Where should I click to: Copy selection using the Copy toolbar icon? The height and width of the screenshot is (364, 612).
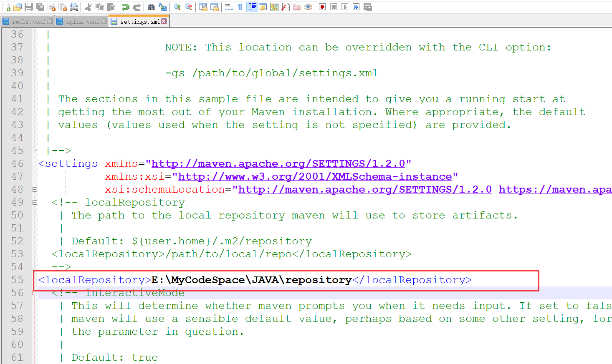coord(99,7)
